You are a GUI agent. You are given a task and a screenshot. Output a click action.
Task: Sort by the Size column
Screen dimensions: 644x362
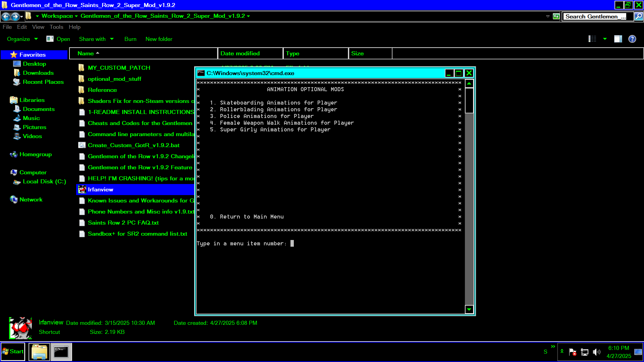pyautogui.click(x=370, y=54)
